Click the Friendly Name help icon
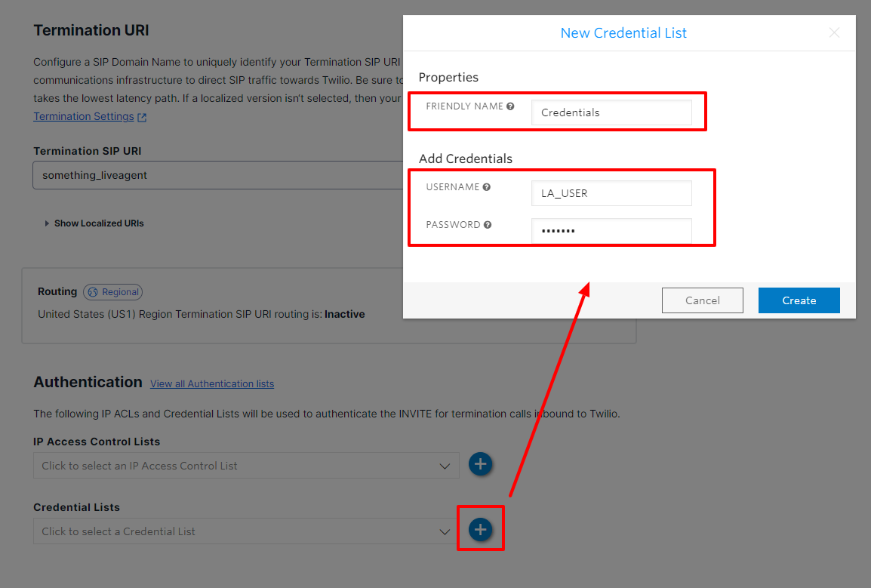Viewport: 871px width, 588px height. tap(511, 106)
